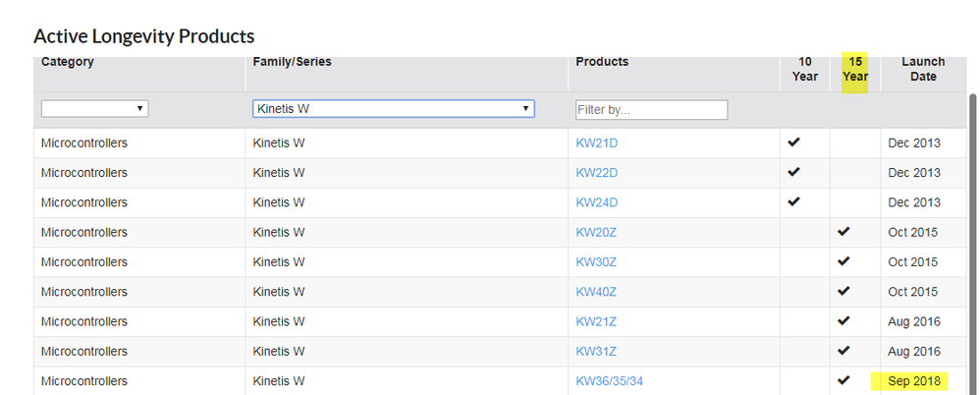The width and height of the screenshot is (980, 395).
Task: Open the KW30Z product link
Action: (596, 262)
